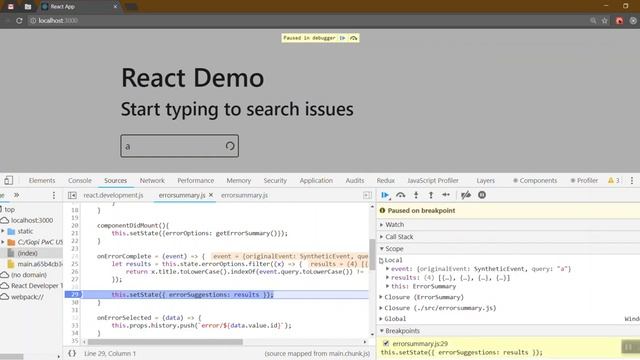Image resolution: width=640 pixels, height=360 pixels.
Task: Expand Closure (./src/errorsummary.js) scope
Action: pos(381,308)
